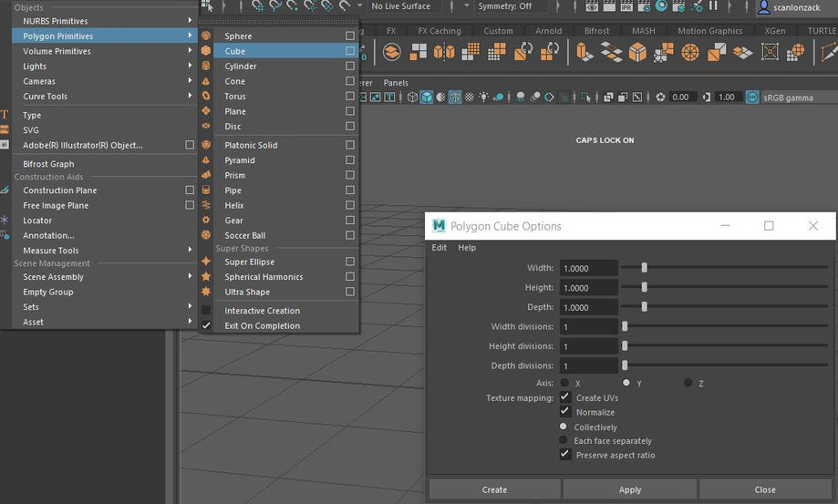Viewport: 838px width, 504px height.
Task: Toggle the color management On icon
Action: click(752, 98)
